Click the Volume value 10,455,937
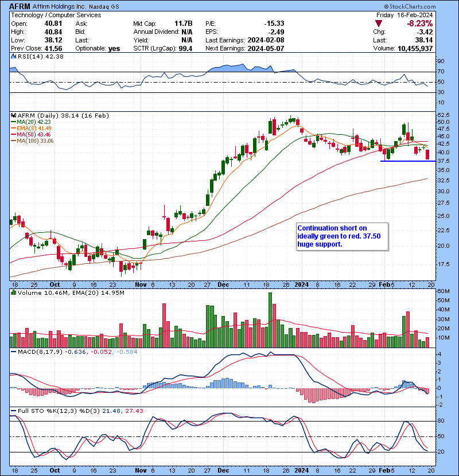The image size is (459, 476). (x=415, y=49)
